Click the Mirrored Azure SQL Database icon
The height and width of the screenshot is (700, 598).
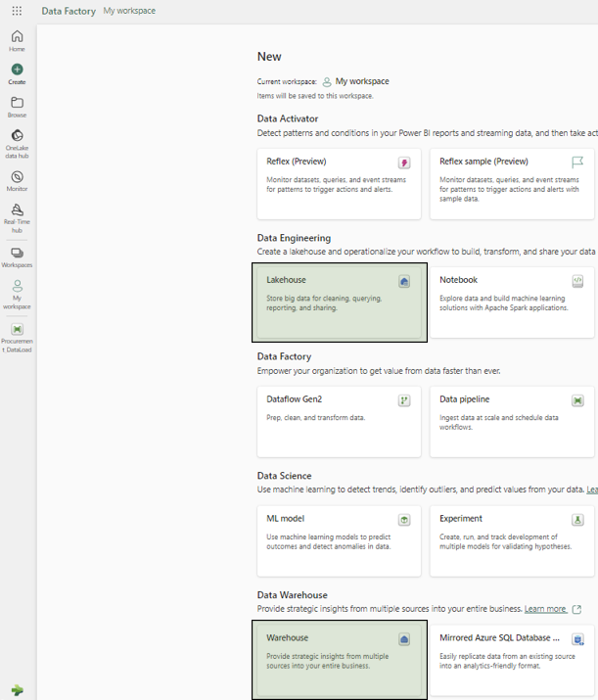point(577,639)
